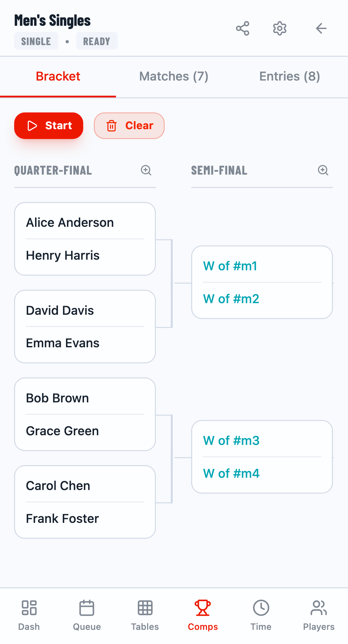Zoom into the Semi-Final round
This screenshot has height=644, width=348.
(323, 170)
